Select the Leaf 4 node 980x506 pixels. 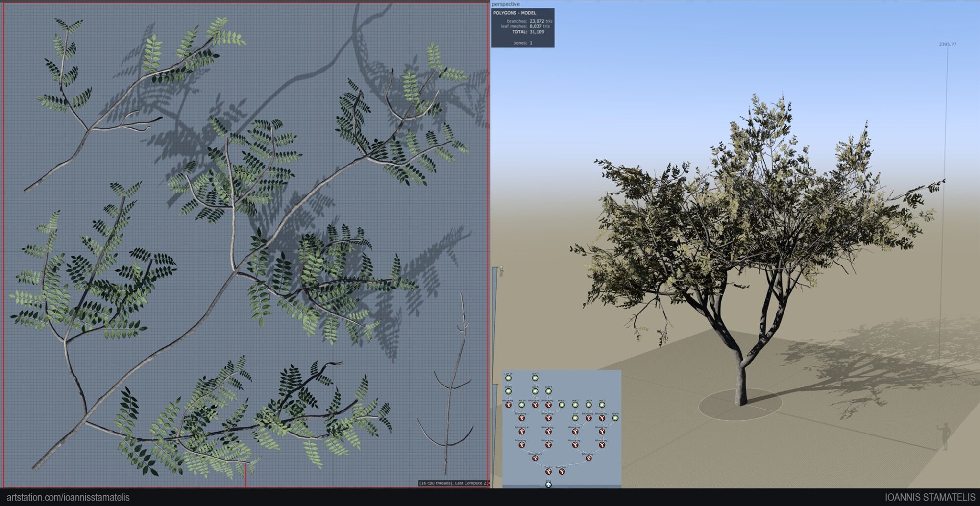point(548,391)
